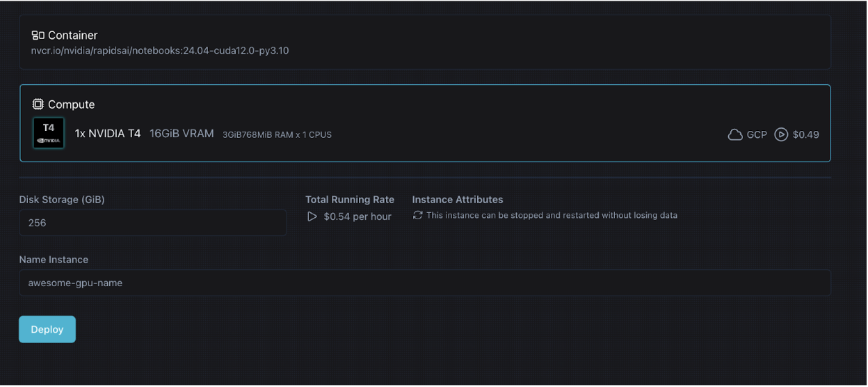
Task: Click the '$0.49' price text
Action: pos(806,135)
